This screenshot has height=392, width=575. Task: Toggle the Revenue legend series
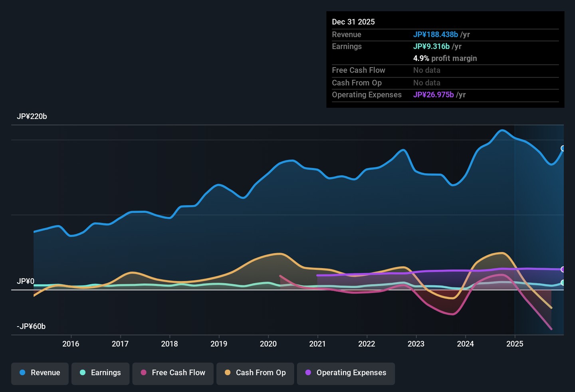(x=40, y=373)
